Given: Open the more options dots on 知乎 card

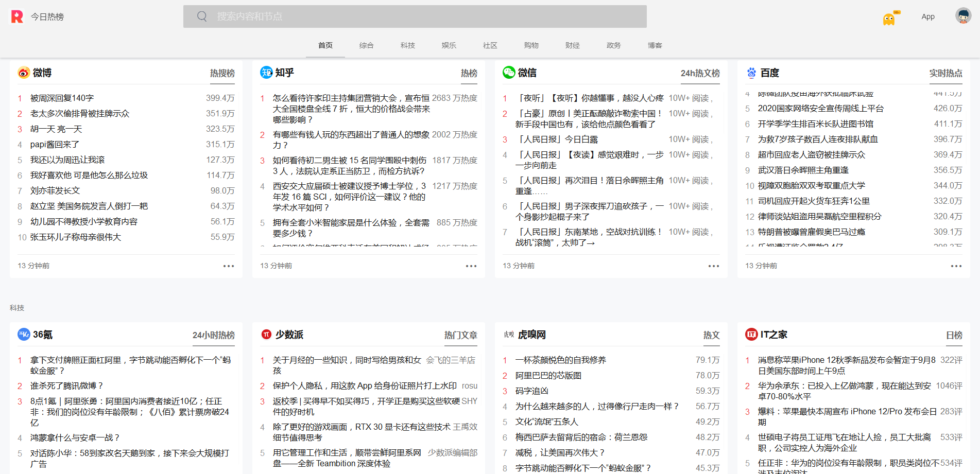Looking at the screenshot, I should 471,266.
